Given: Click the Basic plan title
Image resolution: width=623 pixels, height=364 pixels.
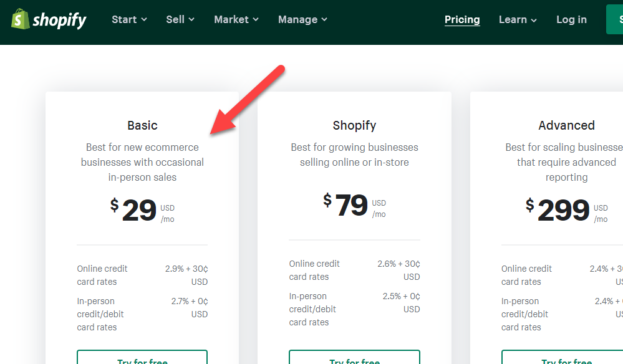Looking at the screenshot, I should (142, 125).
